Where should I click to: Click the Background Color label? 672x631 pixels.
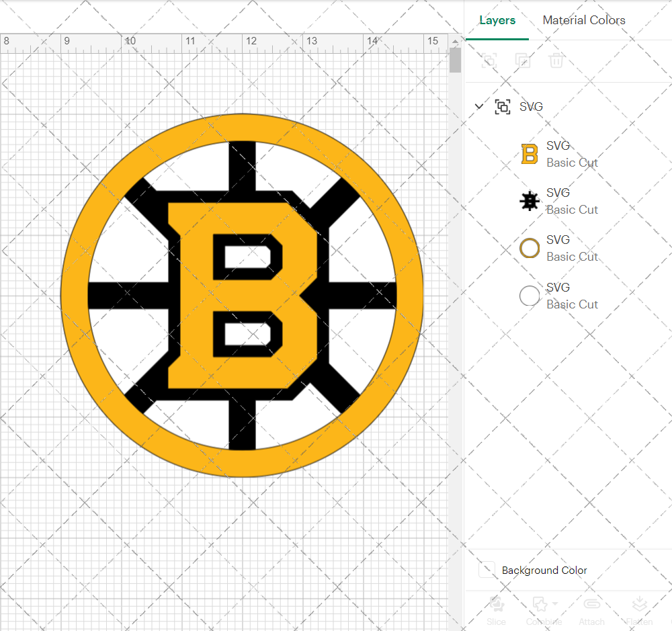[544, 570]
